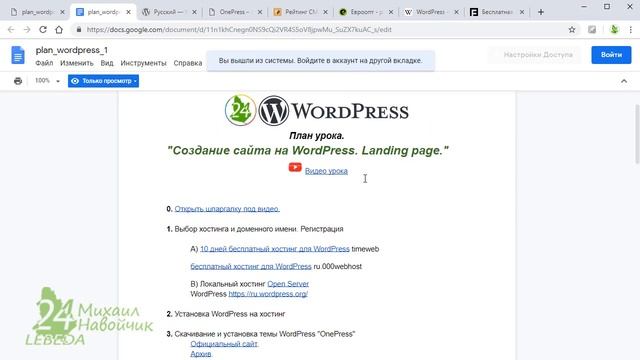Viewport: 640px width, 360px height.
Task: Close the Рейтинг CMS tab
Action: [325, 12]
